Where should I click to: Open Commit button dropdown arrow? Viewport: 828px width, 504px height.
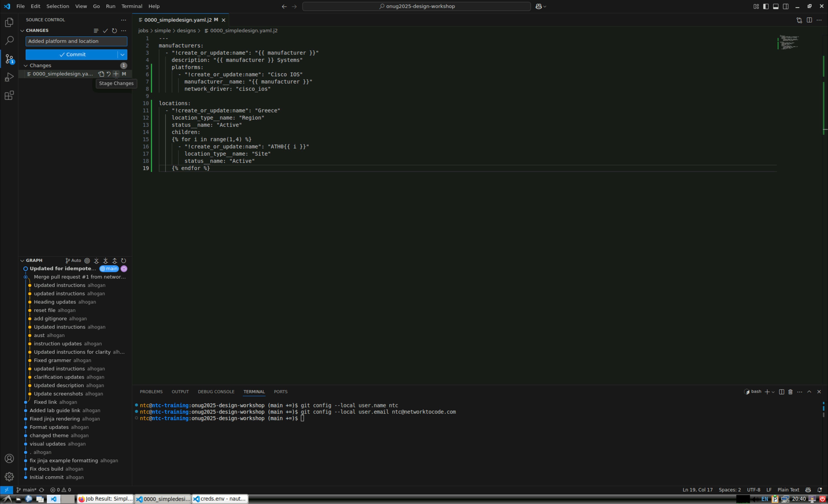click(x=122, y=54)
